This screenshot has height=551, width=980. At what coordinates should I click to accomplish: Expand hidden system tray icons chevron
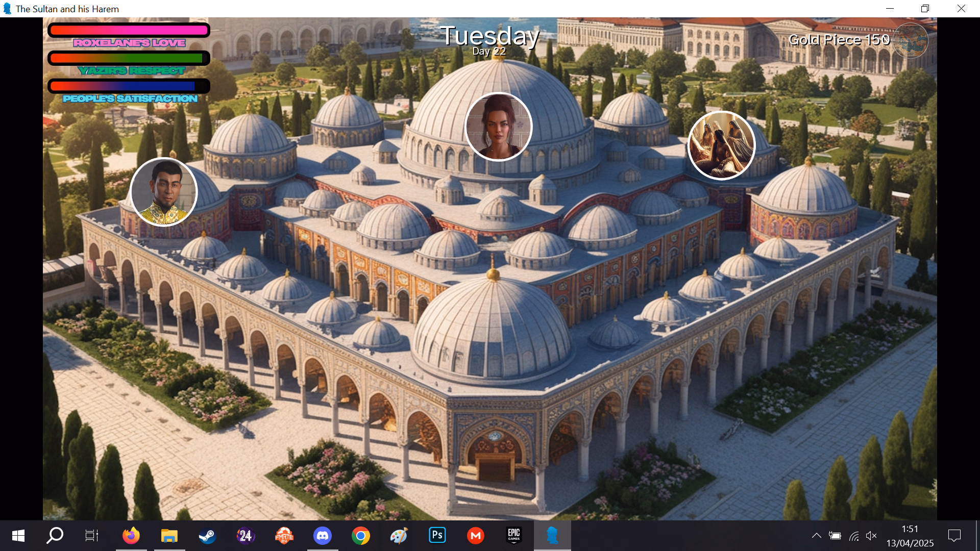pyautogui.click(x=816, y=536)
